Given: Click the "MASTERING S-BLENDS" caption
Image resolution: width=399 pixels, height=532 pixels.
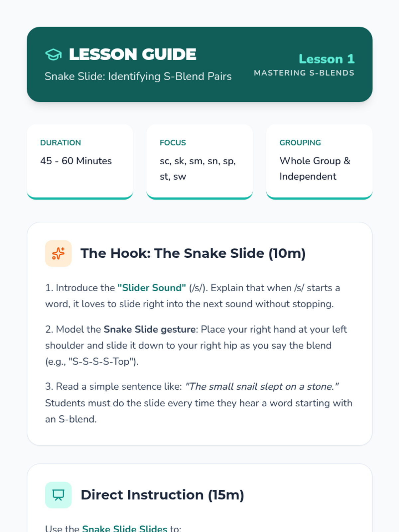Looking at the screenshot, I should [x=304, y=73].
